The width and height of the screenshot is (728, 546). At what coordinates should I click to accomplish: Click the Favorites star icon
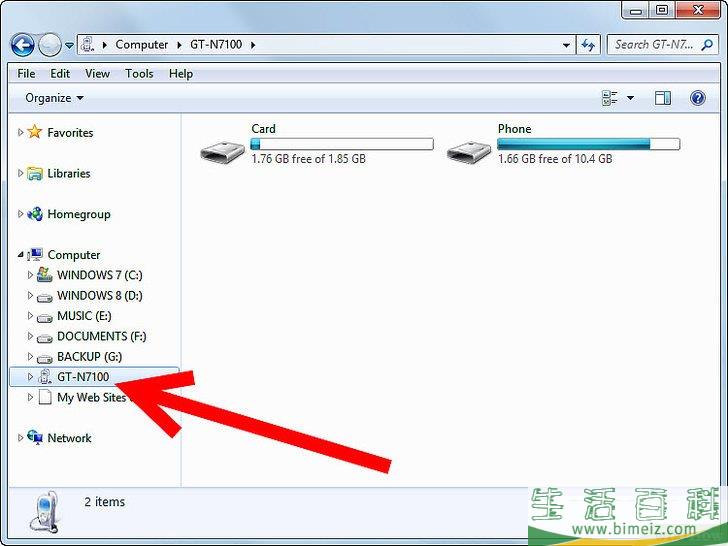point(34,132)
